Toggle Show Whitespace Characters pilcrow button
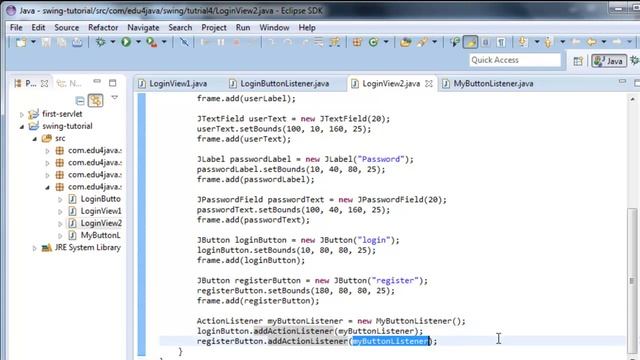 [x=501, y=42]
